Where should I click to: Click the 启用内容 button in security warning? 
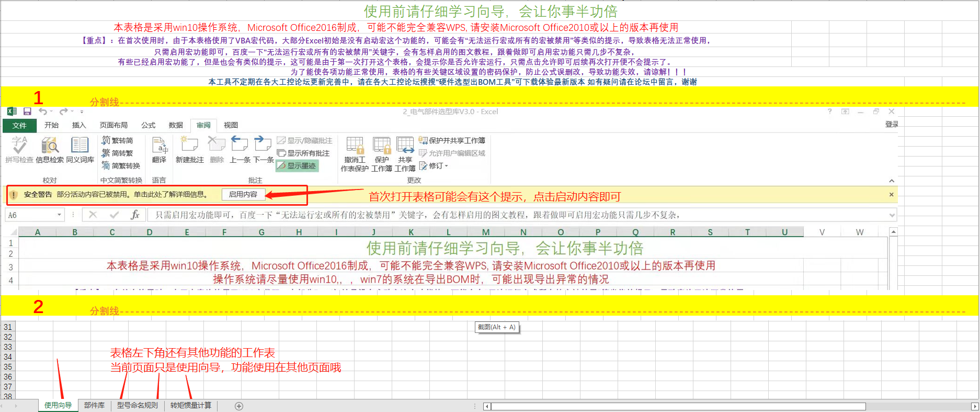[x=243, y=194]
